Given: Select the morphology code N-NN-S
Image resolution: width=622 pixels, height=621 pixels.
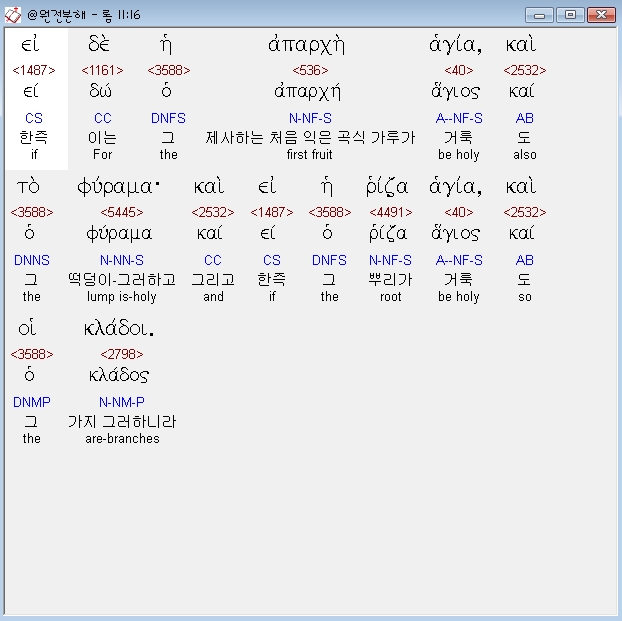Looking at the screenshot, I should pyautogui.click(x=122, y=260).
